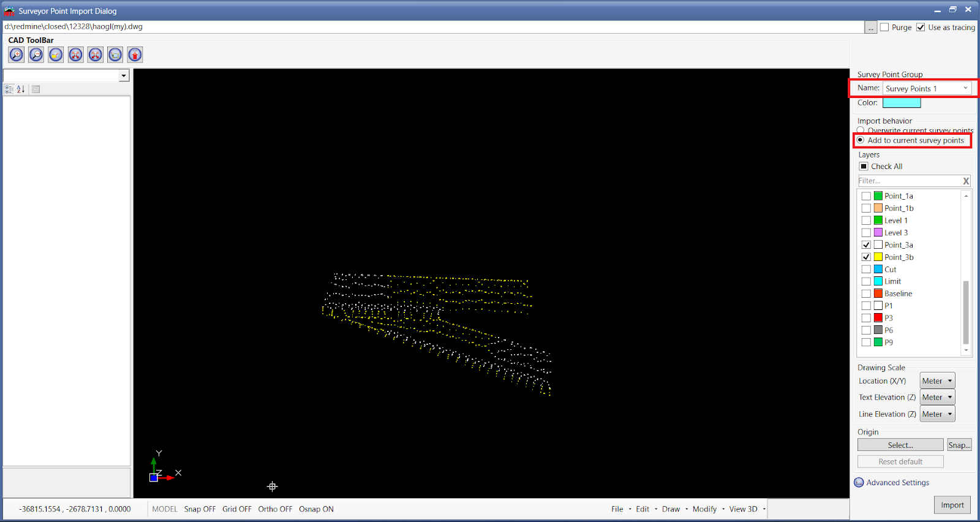Sort properties alphabetically with A-Z icon

[20, 89]
